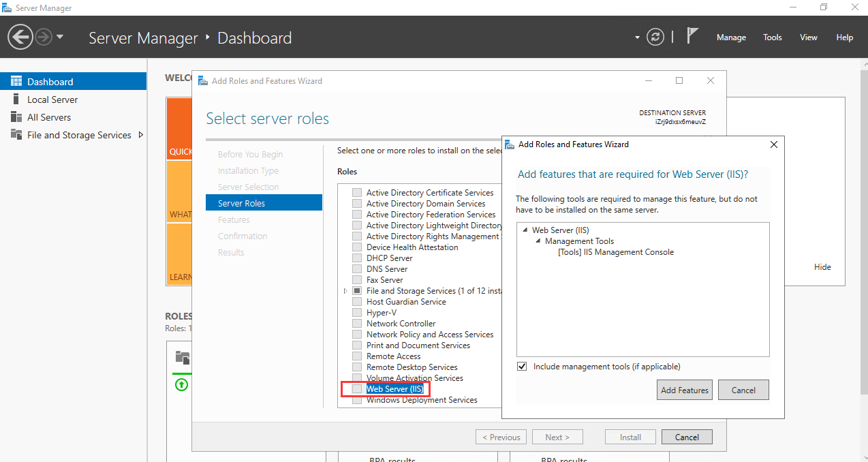
Task: Click Cancel at the wizard bottom
Action: [687, 437]
